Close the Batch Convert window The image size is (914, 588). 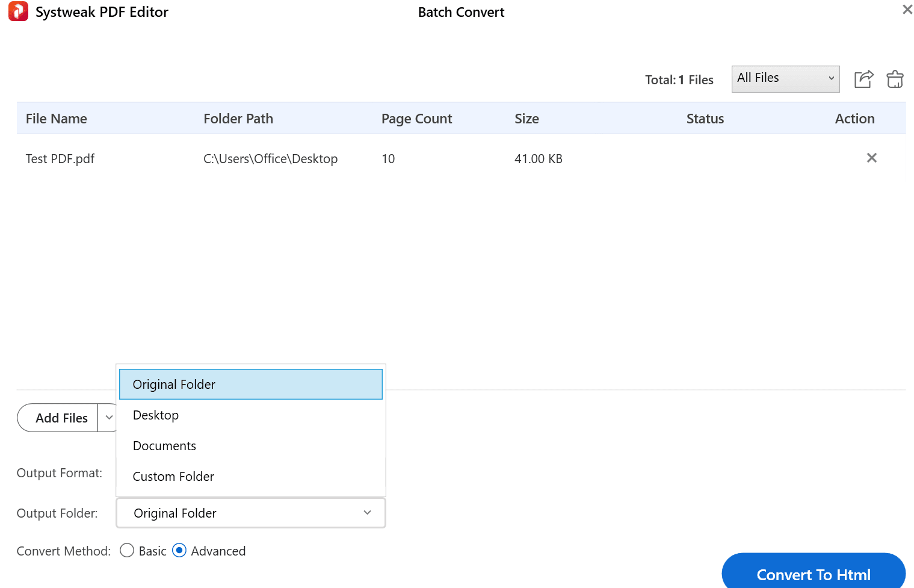point(906,10)
